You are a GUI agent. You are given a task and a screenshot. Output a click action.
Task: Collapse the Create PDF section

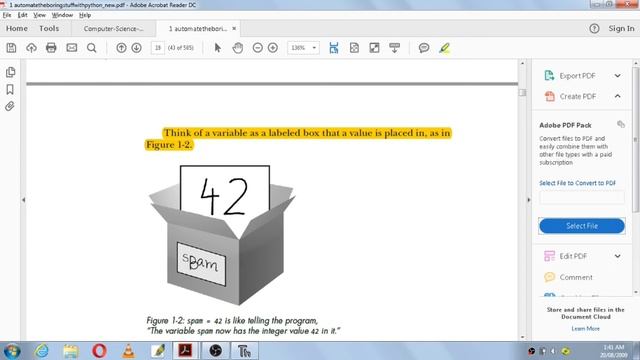click(x=618, y=96)
